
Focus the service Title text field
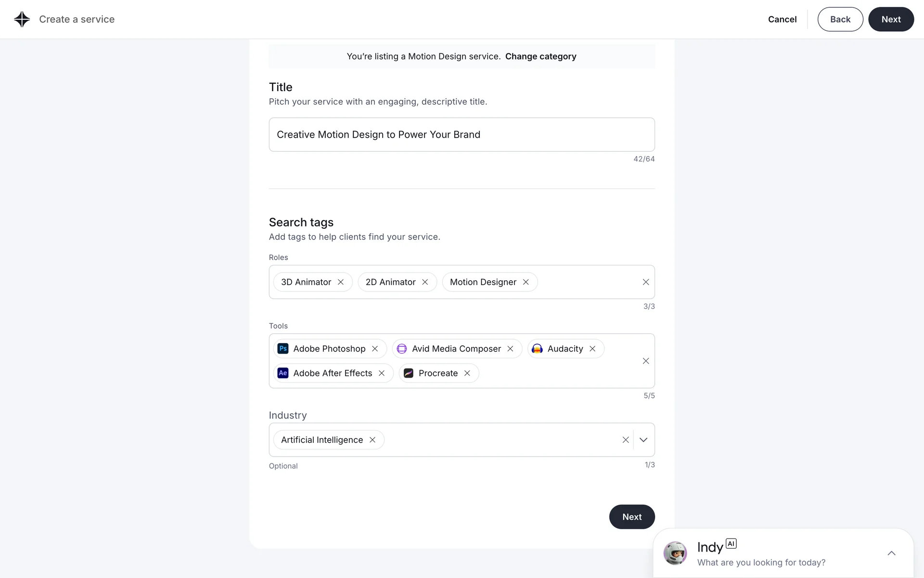pos(462,135)
